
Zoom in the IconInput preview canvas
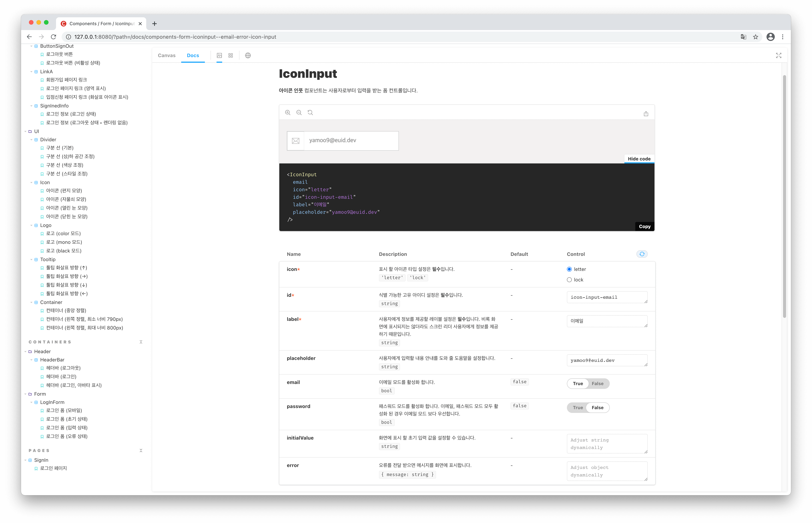[288, 112]
